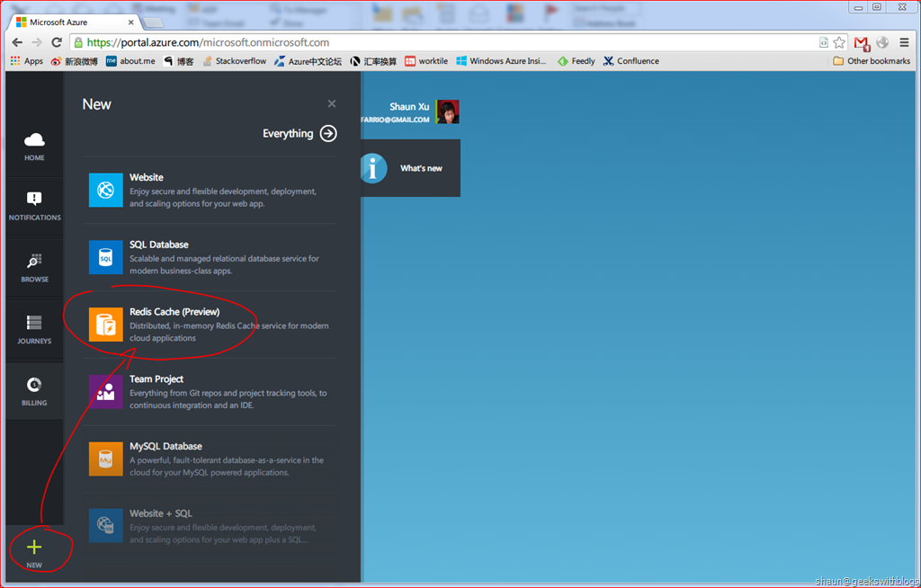
Task: Open the Billing sidebar icon
Action: (x=34, y=385)
